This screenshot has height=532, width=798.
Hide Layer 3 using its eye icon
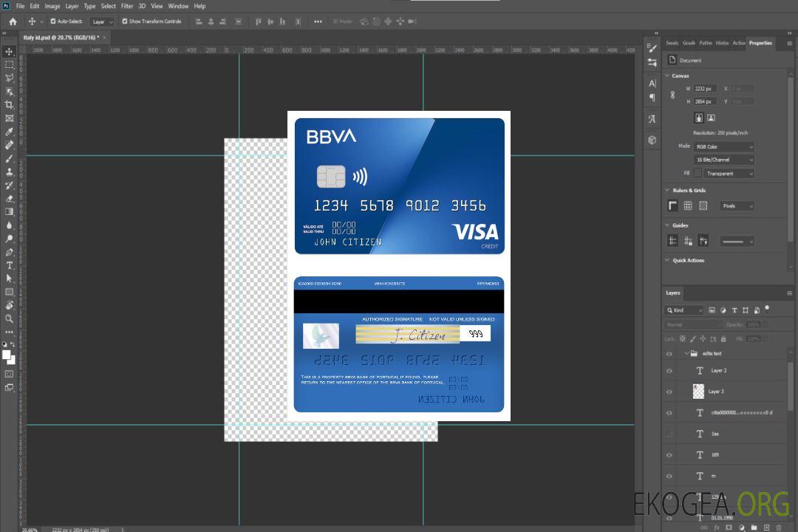coord(669,392)
